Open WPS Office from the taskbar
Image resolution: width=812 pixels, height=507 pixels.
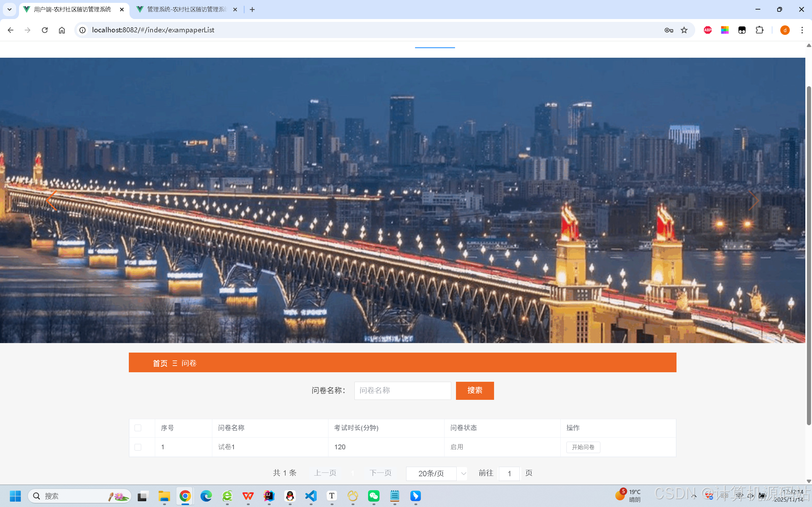[x=248, y=496]
